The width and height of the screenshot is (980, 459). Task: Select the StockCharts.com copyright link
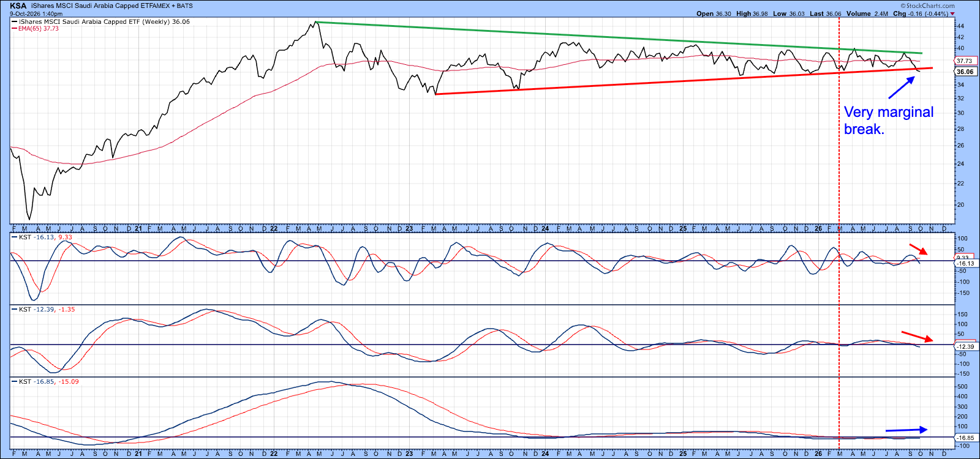(929, 6)
